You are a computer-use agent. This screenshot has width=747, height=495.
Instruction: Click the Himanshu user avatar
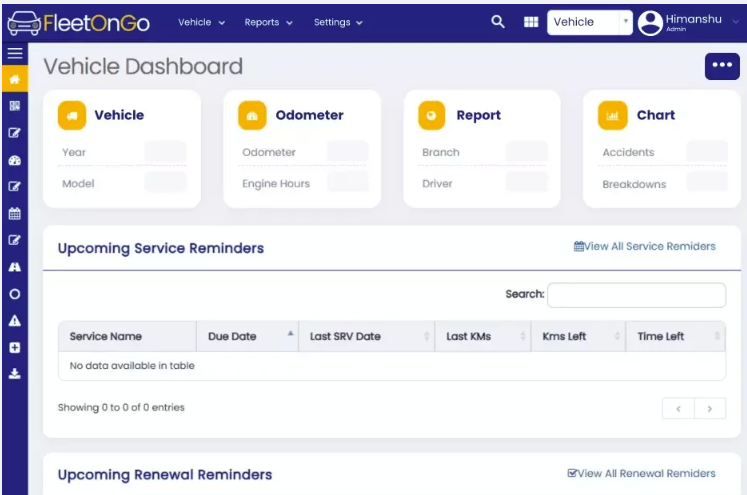point(650,23)
